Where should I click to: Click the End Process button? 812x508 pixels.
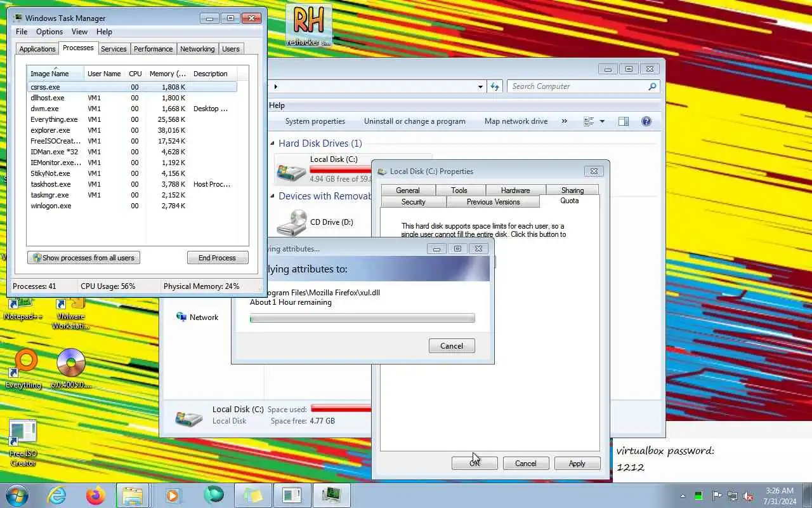tap(217, 258)
